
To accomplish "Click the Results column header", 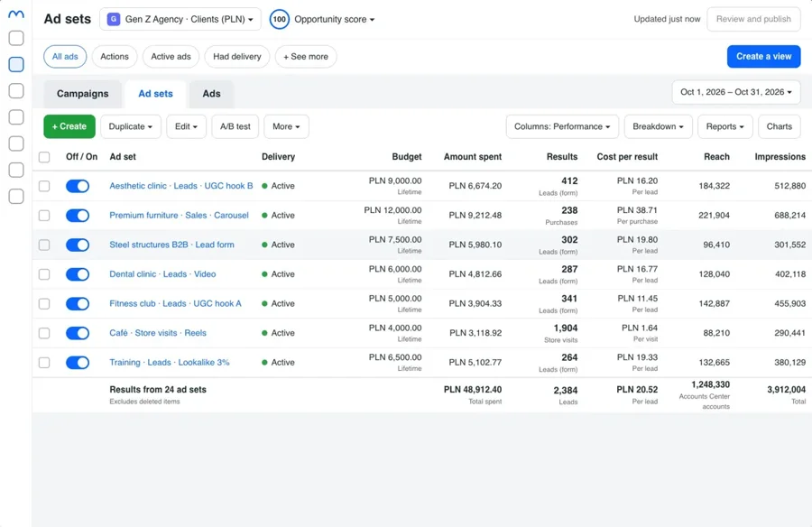I will [562, 157].
